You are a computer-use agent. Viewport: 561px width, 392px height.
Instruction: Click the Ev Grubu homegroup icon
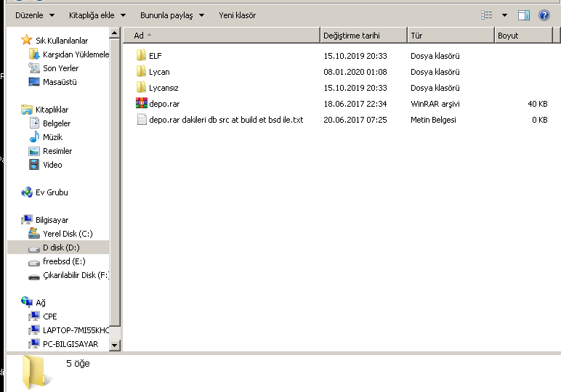coord(27,192)
